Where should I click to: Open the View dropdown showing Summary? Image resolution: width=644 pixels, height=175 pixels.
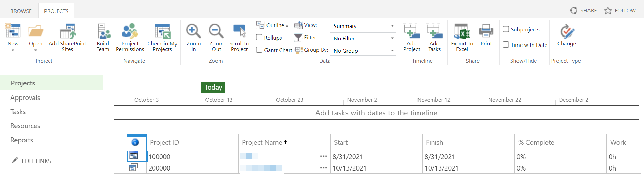(x=363, y=26)
